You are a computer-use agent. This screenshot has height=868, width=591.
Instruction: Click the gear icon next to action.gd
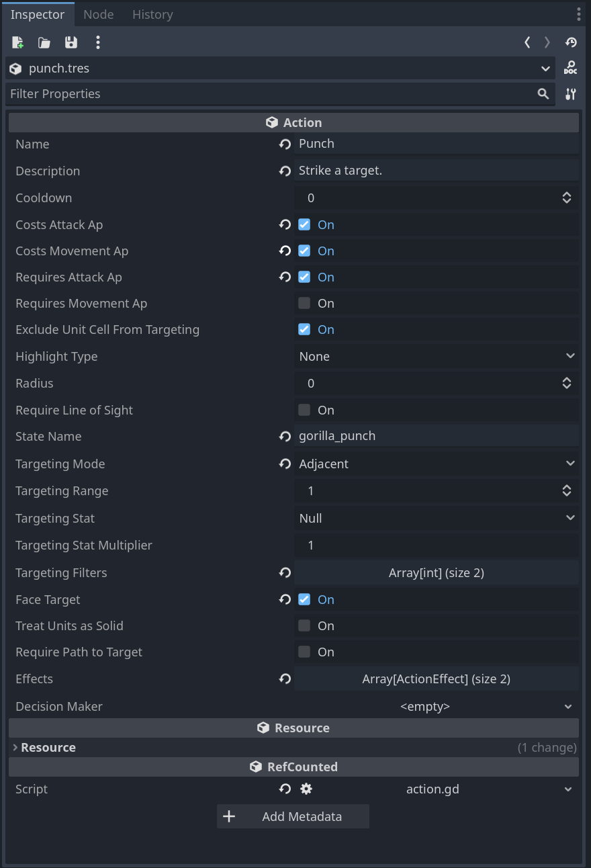point(306,789)
